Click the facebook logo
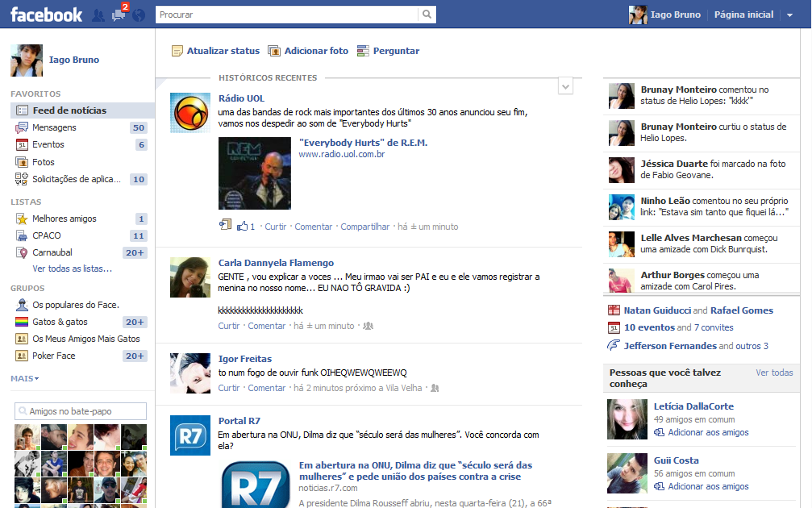Screen dimensions: 812x508 click(x=44, y=13)
